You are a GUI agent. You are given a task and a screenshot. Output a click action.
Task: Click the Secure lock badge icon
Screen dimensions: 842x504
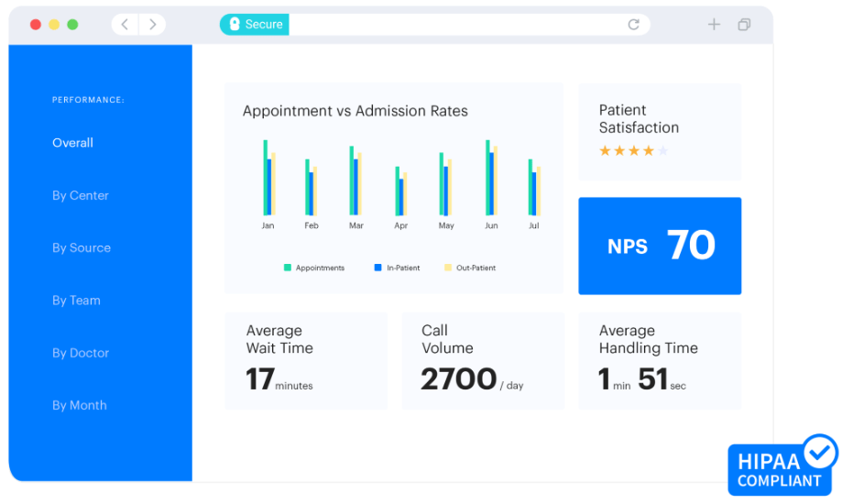click(x=235, y=25)
